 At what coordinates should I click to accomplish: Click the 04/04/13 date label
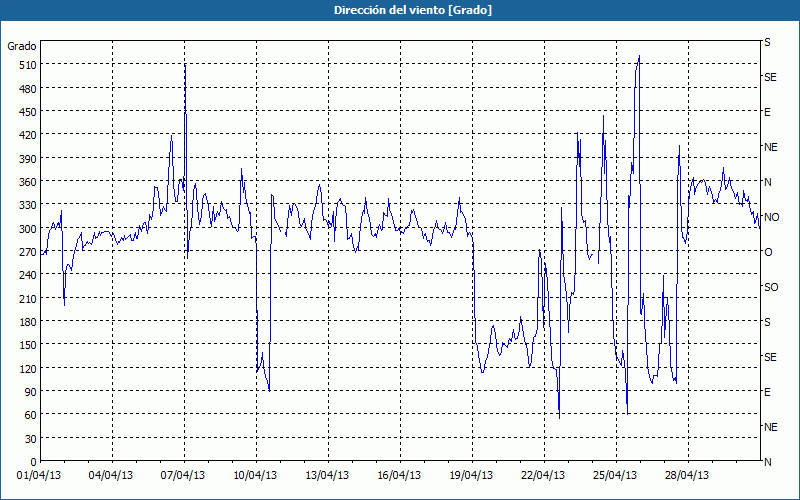pyautogui.click(x=111, y=476)
